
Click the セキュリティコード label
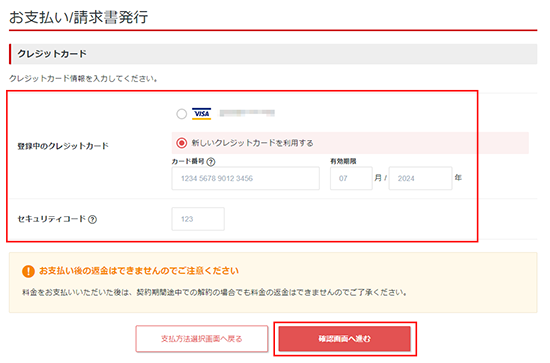[x=52, y=219]
